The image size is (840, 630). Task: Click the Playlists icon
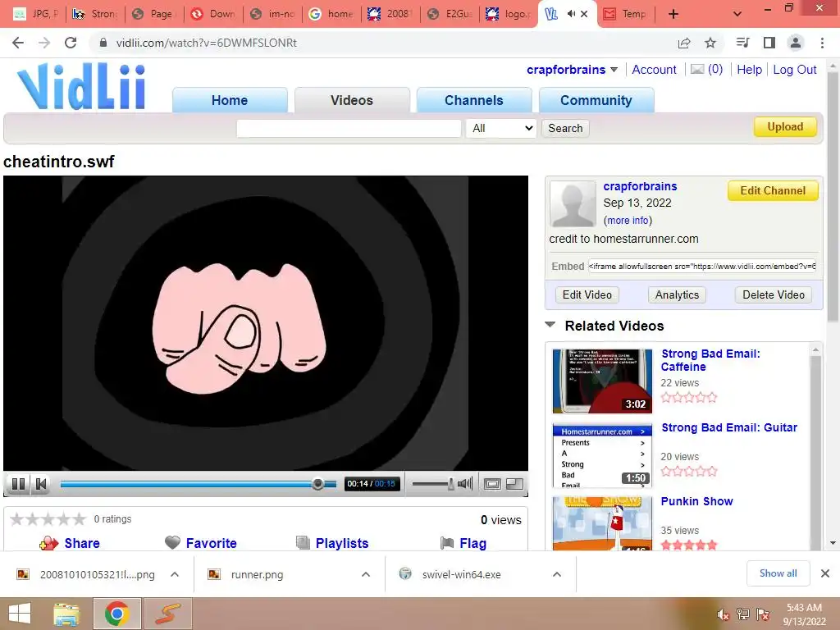(303, 543)
